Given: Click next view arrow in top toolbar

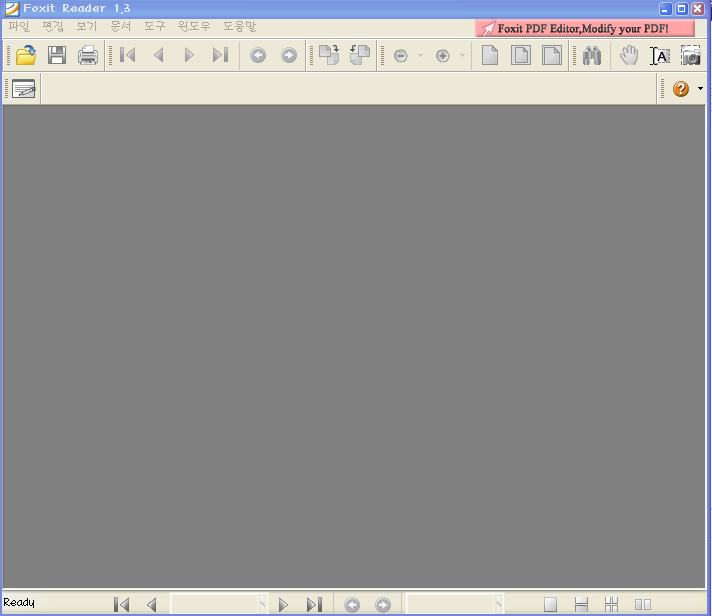Looking at the screenshot, I should (289, 55).
